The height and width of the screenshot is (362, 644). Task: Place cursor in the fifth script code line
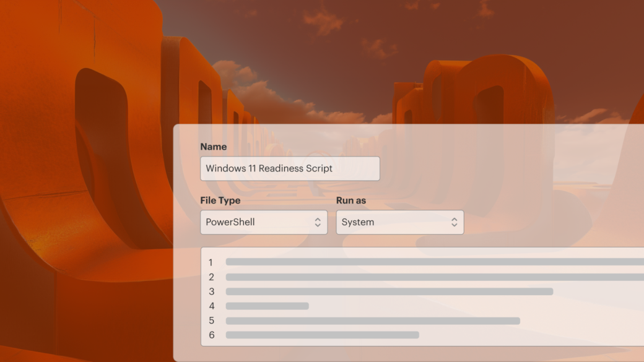click(x=372, y=321)
